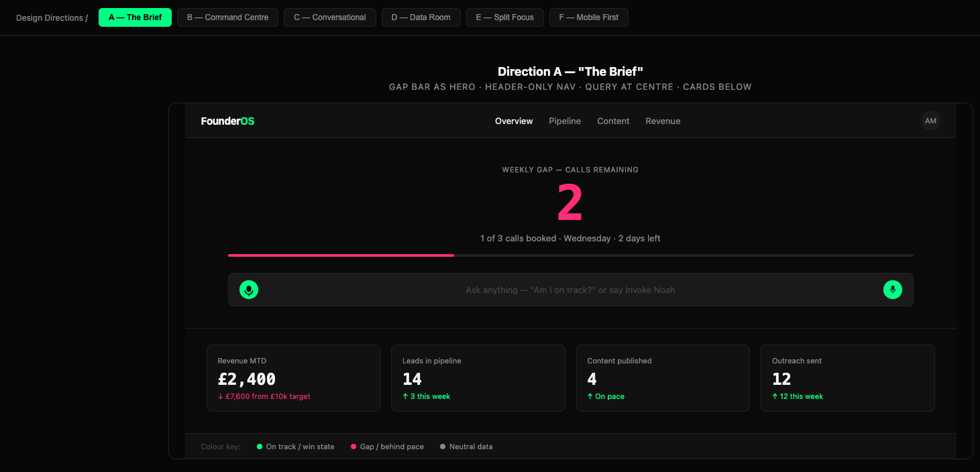Click '£7,600 from £10k target' text
The width and height of the screenshot is (980, 472).
click(268, 396)
